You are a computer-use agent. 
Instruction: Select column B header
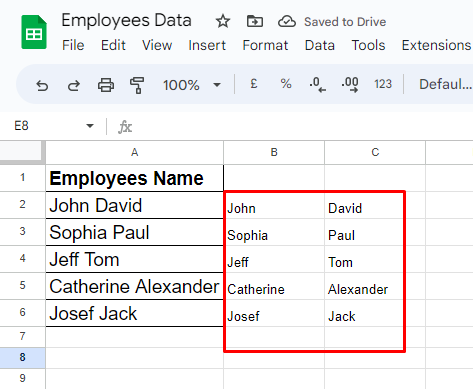coord(274,152)
